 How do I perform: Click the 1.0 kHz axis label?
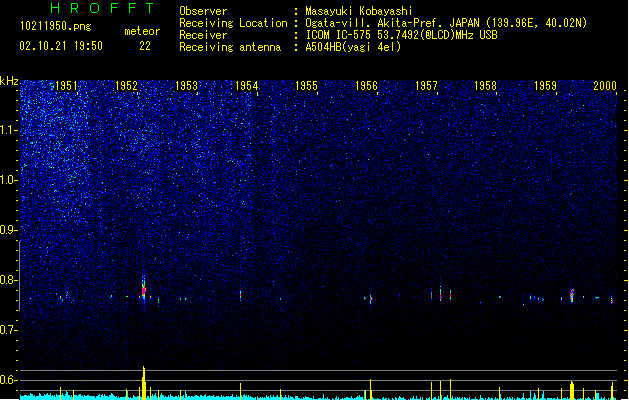[8, 180]
